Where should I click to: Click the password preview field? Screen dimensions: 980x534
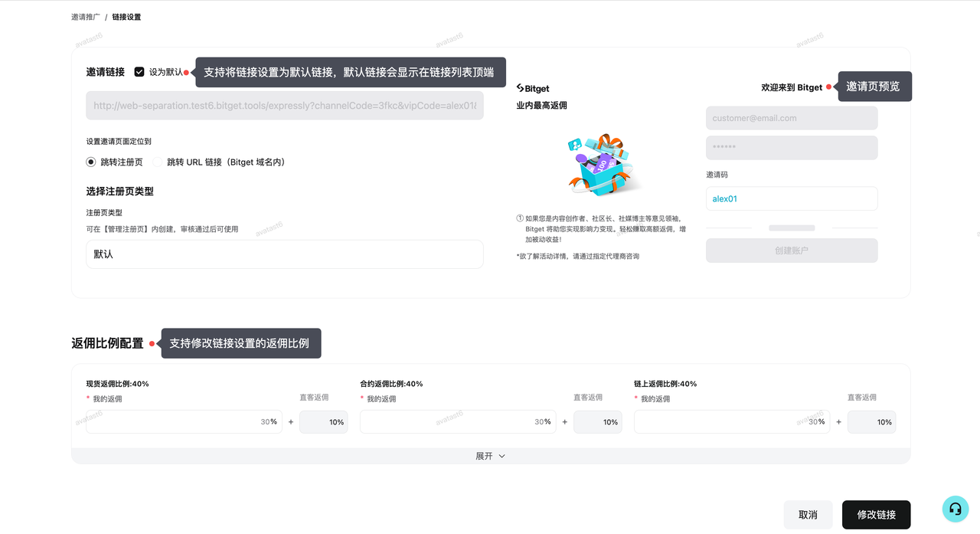(x=792, y=148)
